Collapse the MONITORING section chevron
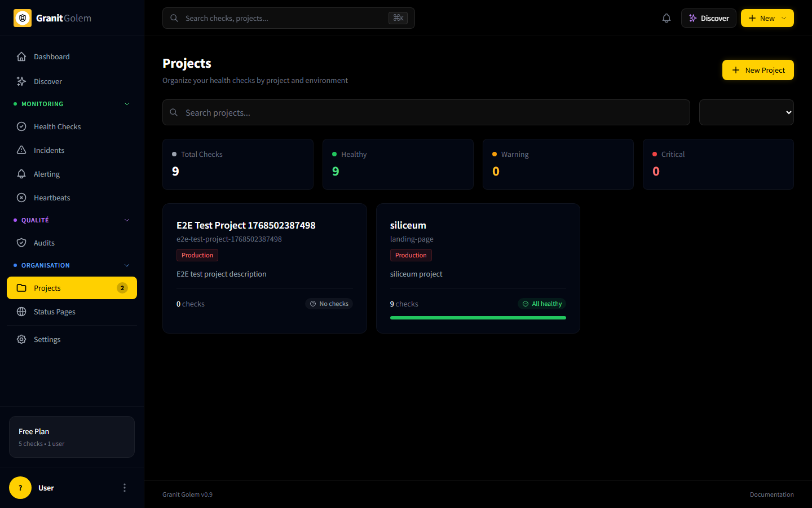 [x=127, y=104]
